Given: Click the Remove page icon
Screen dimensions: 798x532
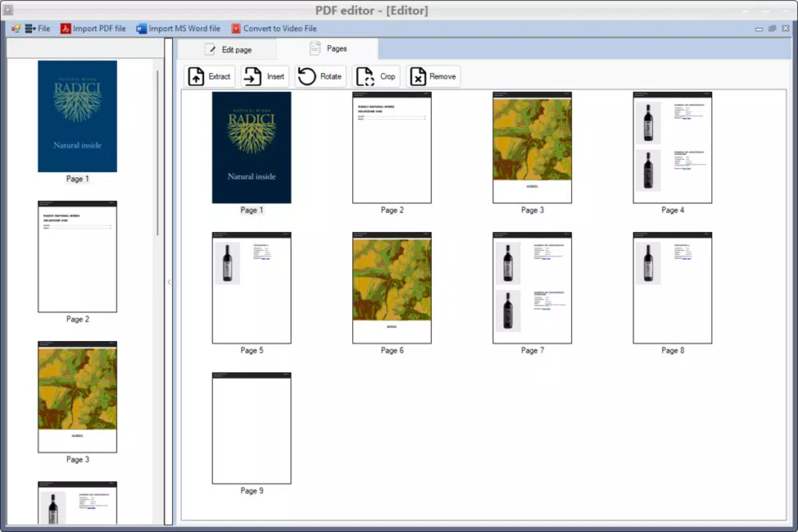Looking at the screenshot, I should tap(418, 76).
